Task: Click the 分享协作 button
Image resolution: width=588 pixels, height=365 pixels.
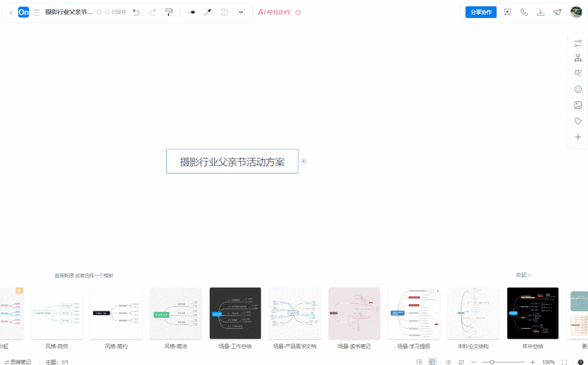Action: tap(480, 11)
